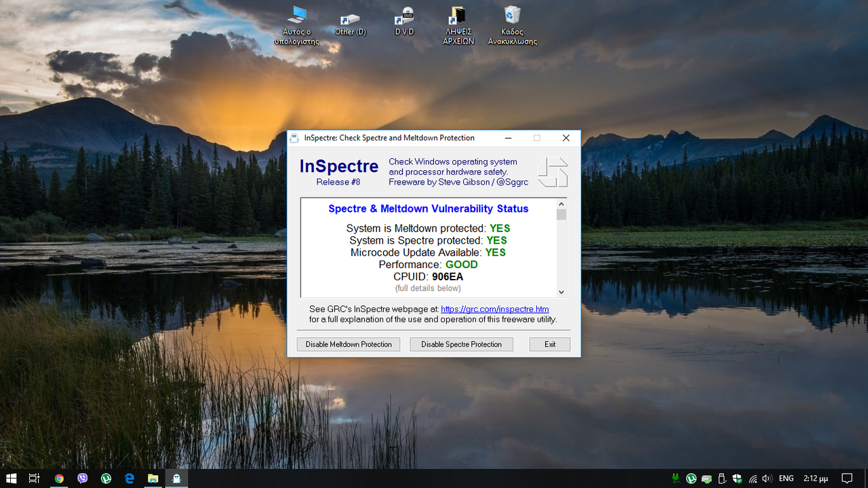Close the InSpectre window

[566, 138]
